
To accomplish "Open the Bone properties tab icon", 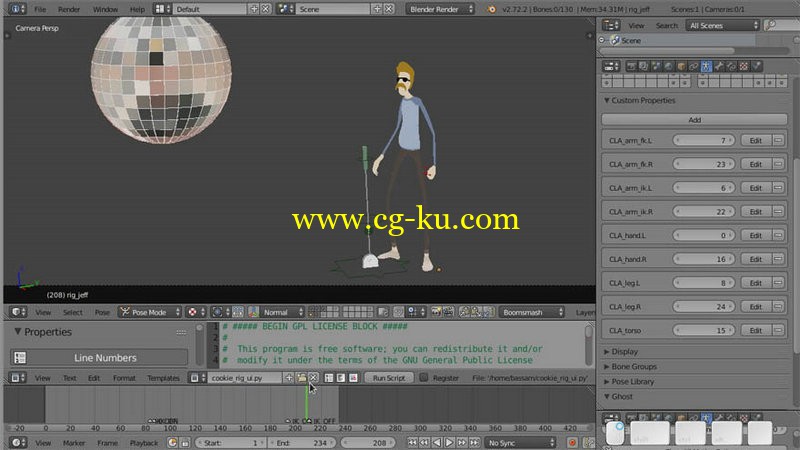I will 719,66.
